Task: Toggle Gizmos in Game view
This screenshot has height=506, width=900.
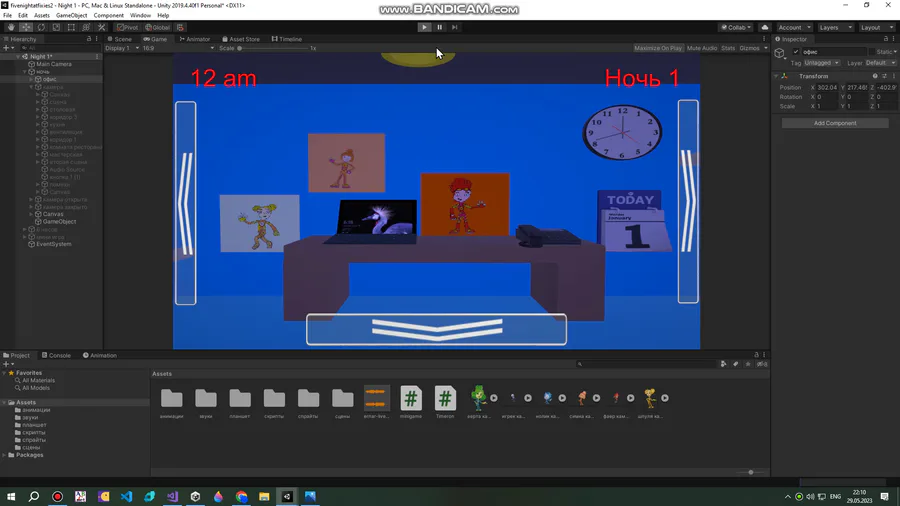Action: [x=749, y=48]
